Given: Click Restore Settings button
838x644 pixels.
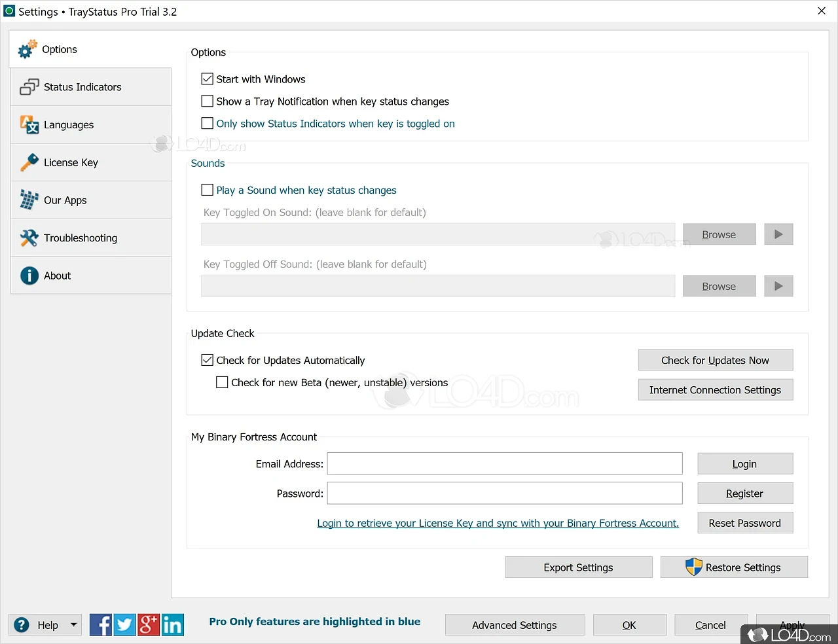Looking at the screenshot, I should point(735,567).
